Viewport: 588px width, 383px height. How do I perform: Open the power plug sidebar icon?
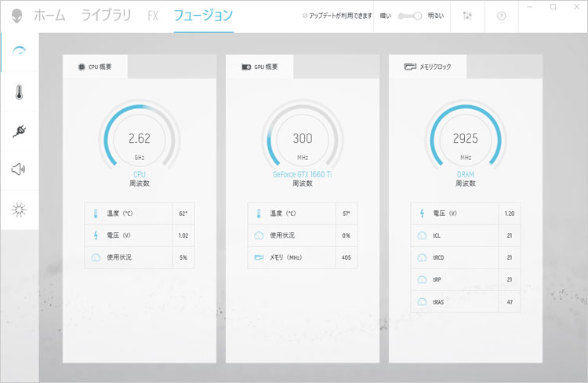19,131
